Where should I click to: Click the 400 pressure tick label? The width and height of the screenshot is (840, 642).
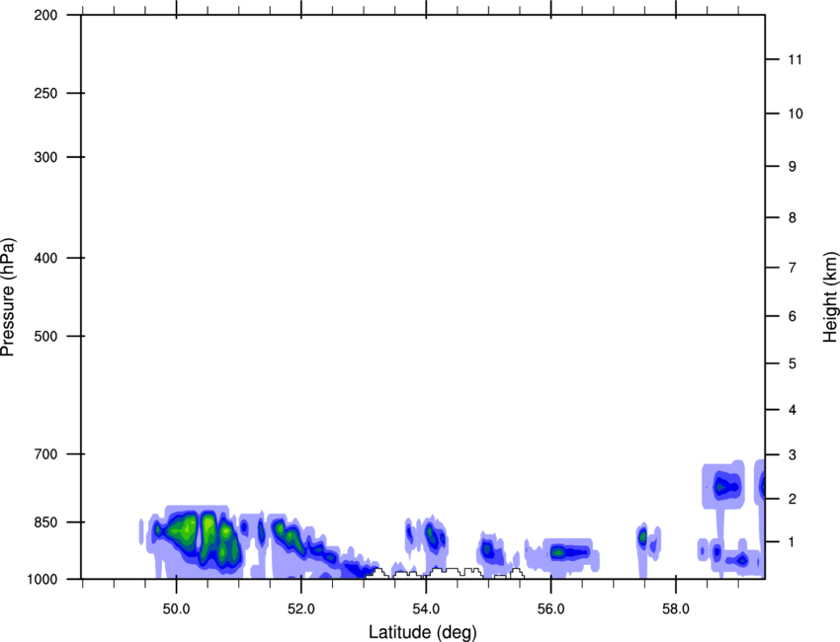coord(45,258)
